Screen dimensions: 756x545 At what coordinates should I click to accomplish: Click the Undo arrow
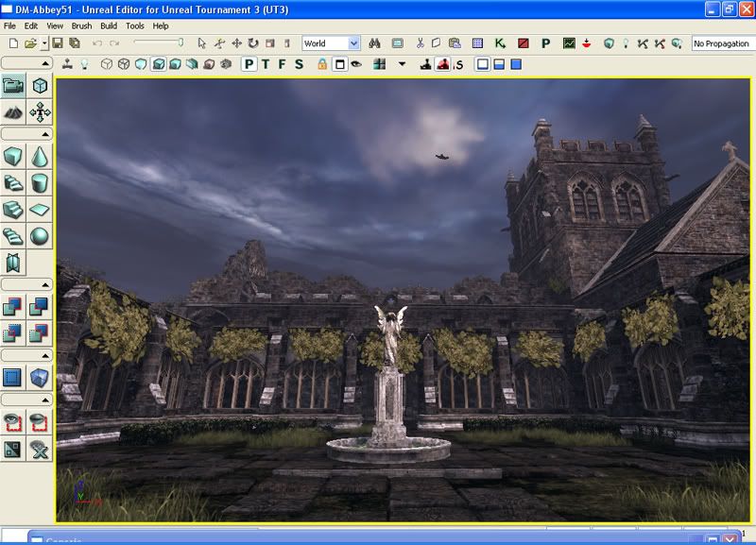[97, 43]
